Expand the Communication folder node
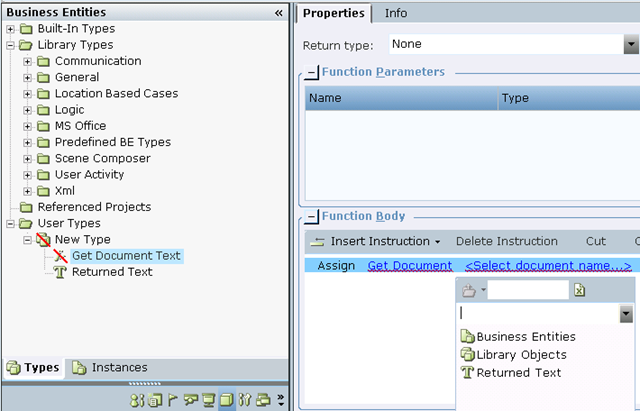 point(27,61)
